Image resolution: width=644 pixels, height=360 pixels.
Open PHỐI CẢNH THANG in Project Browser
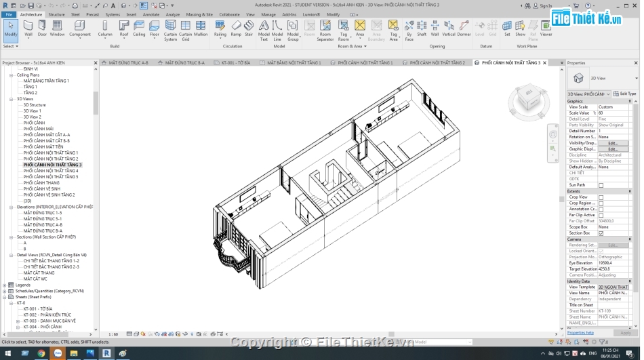(41, 183)
